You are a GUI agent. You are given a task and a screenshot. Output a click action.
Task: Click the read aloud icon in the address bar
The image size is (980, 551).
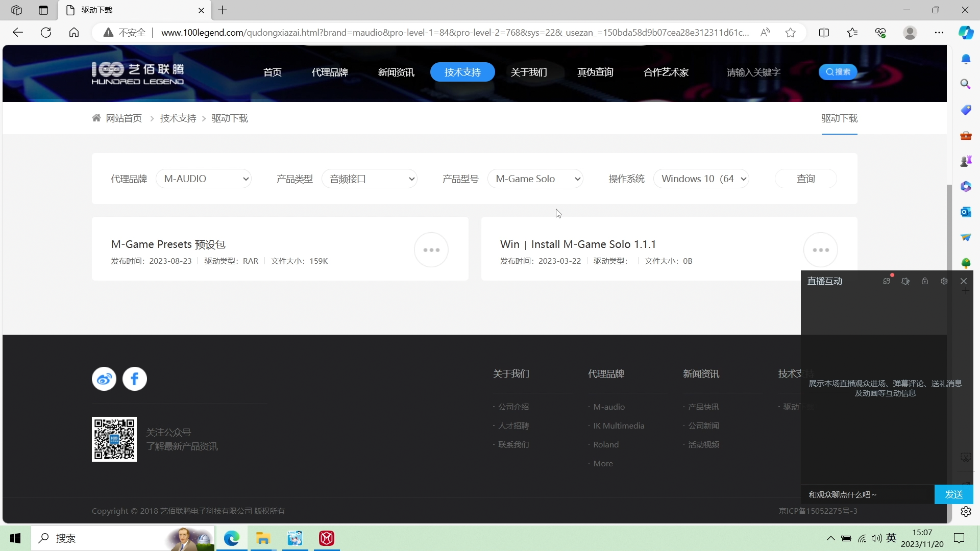765,33
